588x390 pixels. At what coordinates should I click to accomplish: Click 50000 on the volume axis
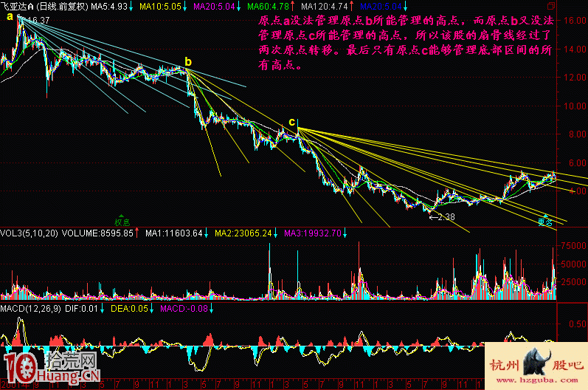pyautogui.click(x=573, y=264)
